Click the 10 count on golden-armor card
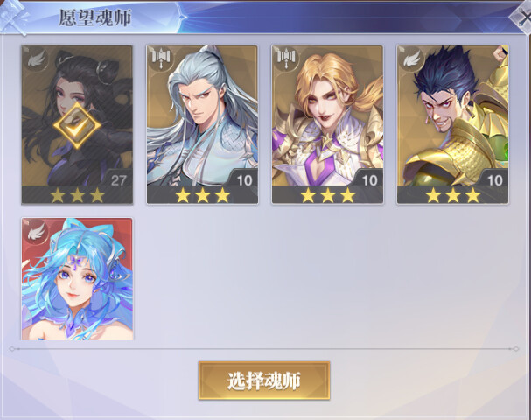531x420 pixels. (495, 180)
